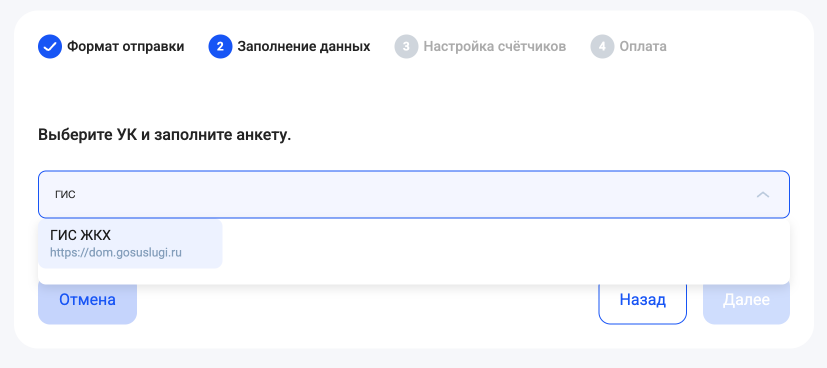Place the cursor after the typed гис text

pos(77,195)
